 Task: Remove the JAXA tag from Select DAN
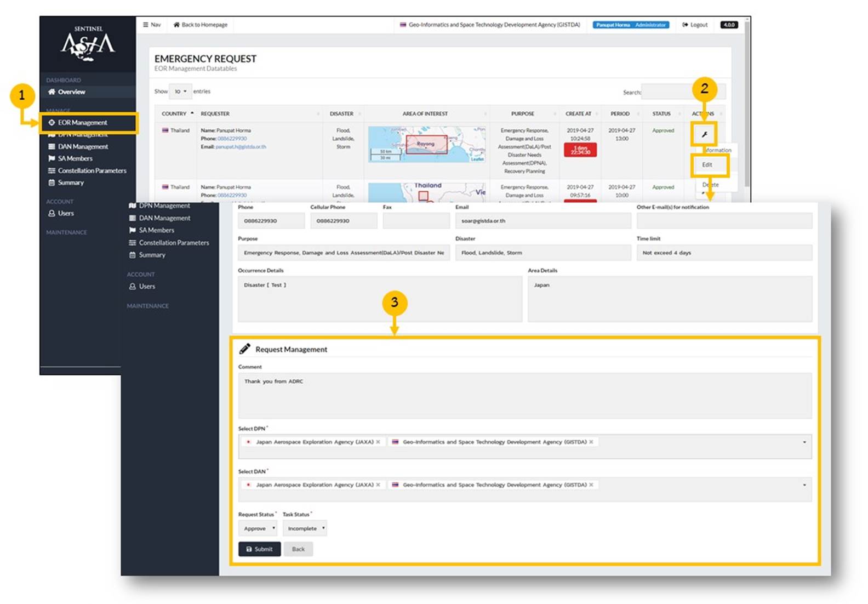pos(378,485)
